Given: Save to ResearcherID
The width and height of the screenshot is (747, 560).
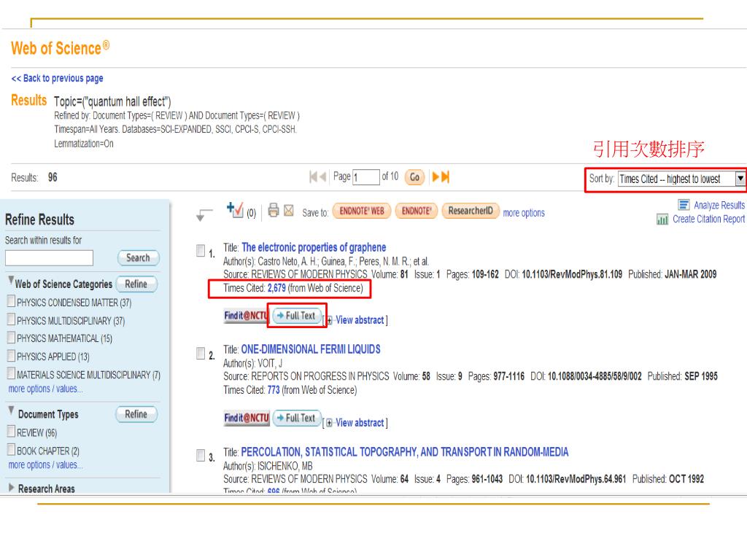Looking at the screenshot, I should point(471,211).
